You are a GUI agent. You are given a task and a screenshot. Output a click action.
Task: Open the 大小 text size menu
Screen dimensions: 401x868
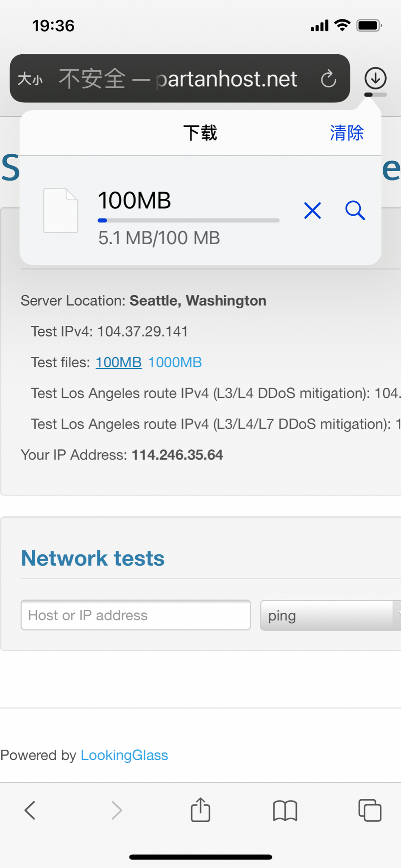(x=30, y=79)
